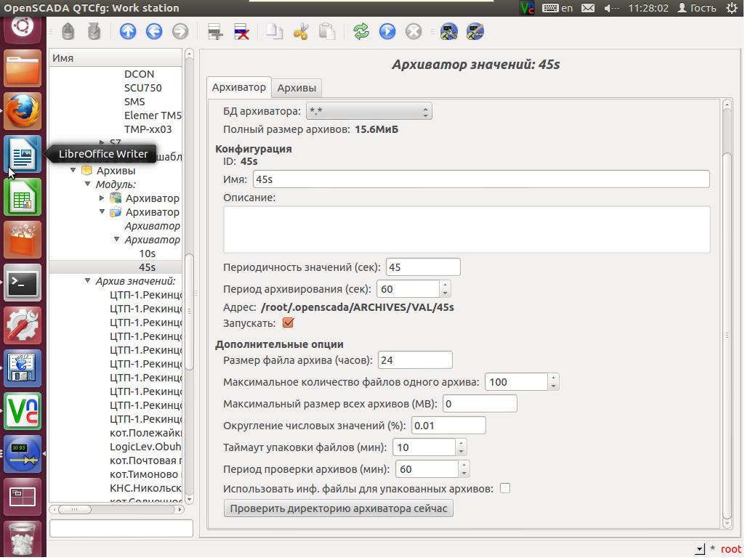Click the horizontal scrollbar of the tree panel
Screen dimensions: 745x560
(116, 509)
